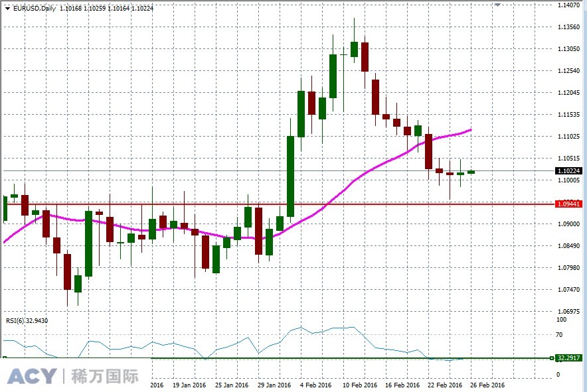Screen dimensions: 587x392
Task: Click the 19 Jan 2016 date label
Action: 189,385
